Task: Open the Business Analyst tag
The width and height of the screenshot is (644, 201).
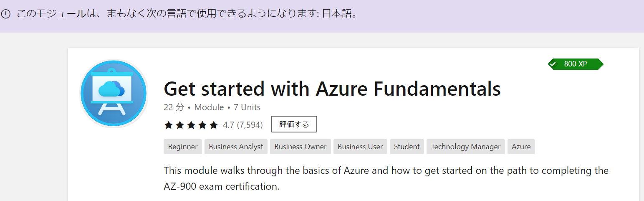Action: click(236, 147)
